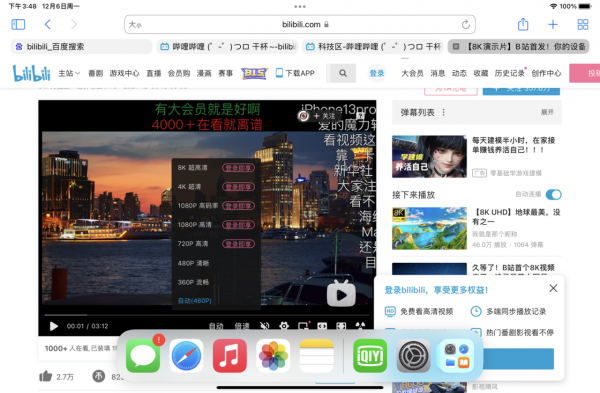This screenshot has width=600, height=393.
Task: Toggle the 自动连播 autoplay switch
Action: (553, 195)
